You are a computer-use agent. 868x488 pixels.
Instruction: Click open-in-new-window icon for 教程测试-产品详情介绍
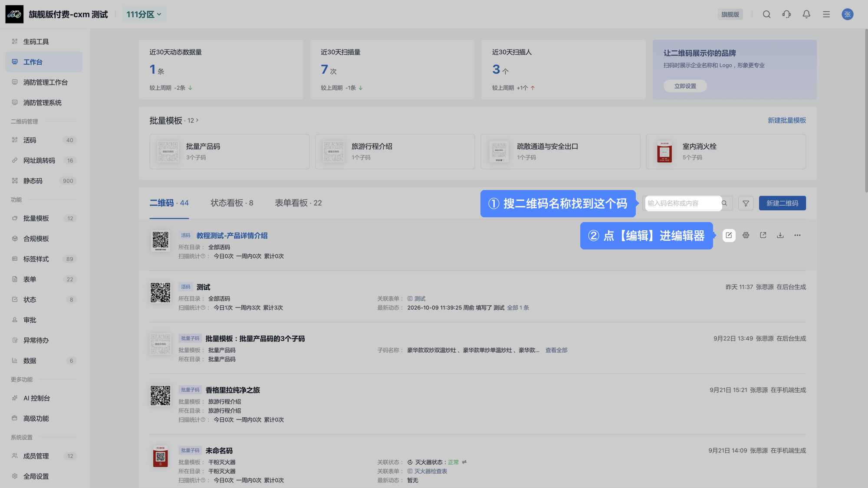pos(763,235)
